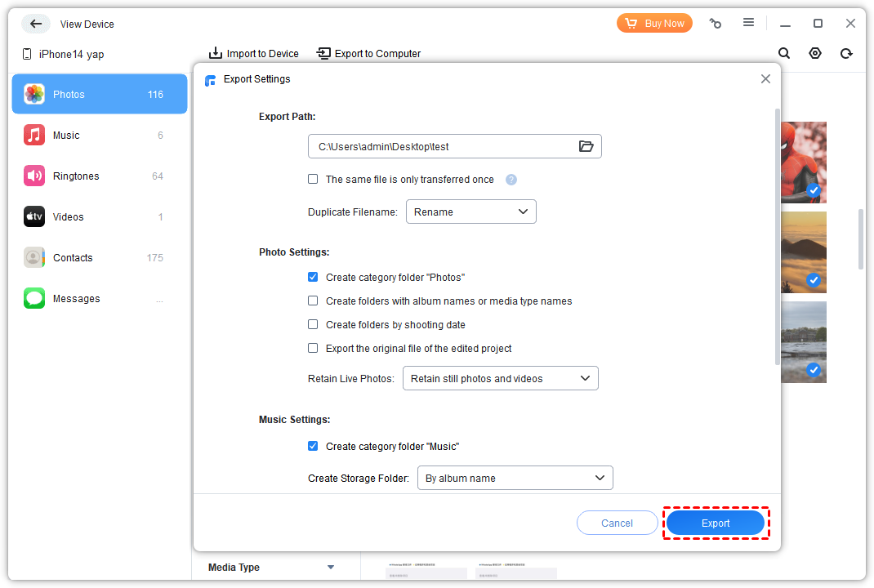Click the Export button
The height and width of the screenshot is (588, 874).
tap(716, 523)
